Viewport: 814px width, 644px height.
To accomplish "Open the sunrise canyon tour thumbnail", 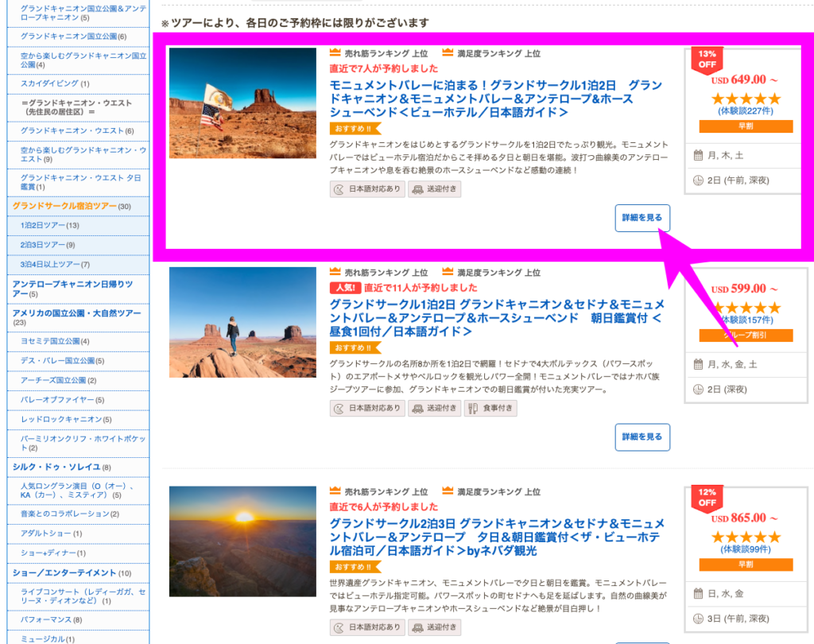I will (242, 541).
